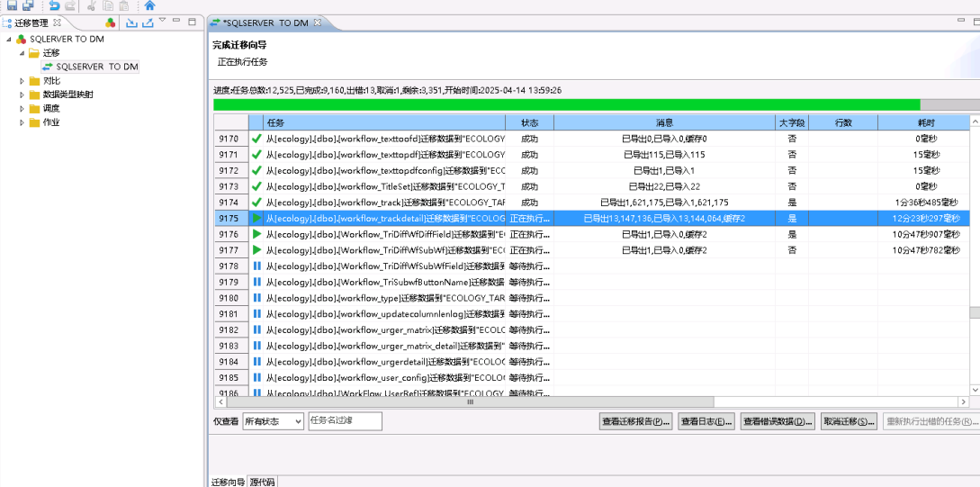Click the Save icon in the toolbar

point(12,5)
